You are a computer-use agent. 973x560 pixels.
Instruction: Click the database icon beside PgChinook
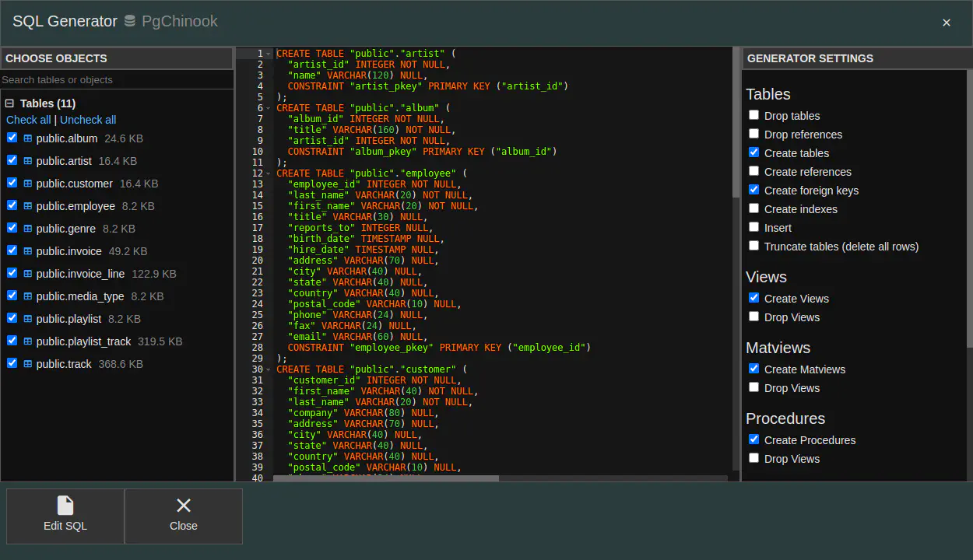click(x=130, y=22)
